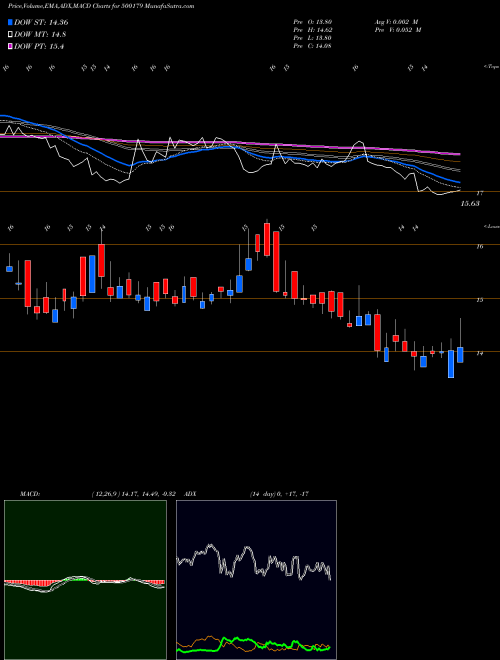500x660 pixels.
Task: Open the ADX indicator chart panel
Action: click(256, 580)
